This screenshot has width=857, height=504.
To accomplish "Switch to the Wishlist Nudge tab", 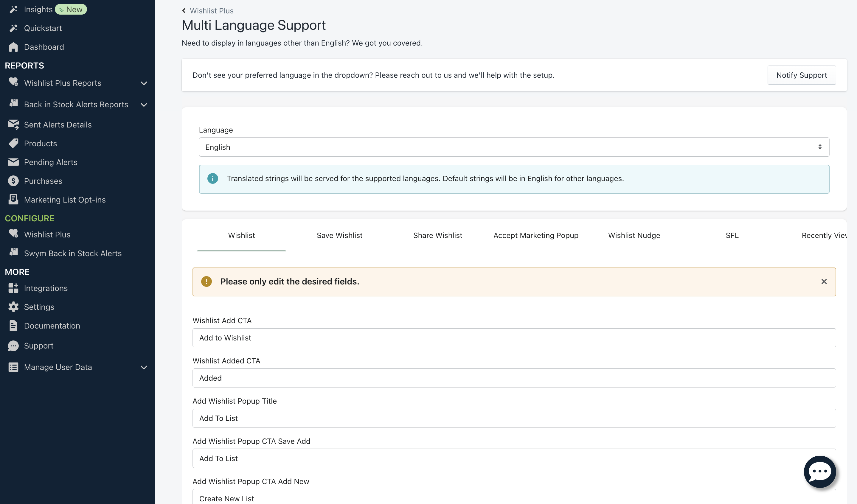I will click(634, 235).
